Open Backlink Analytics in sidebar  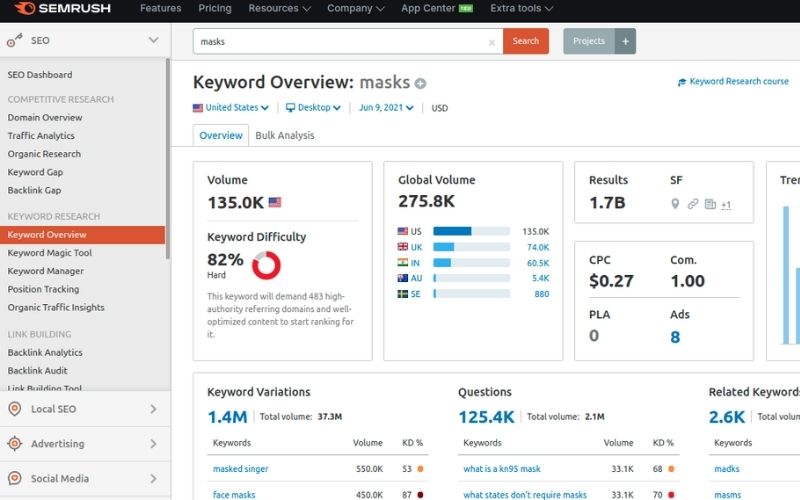click(45, 353)
